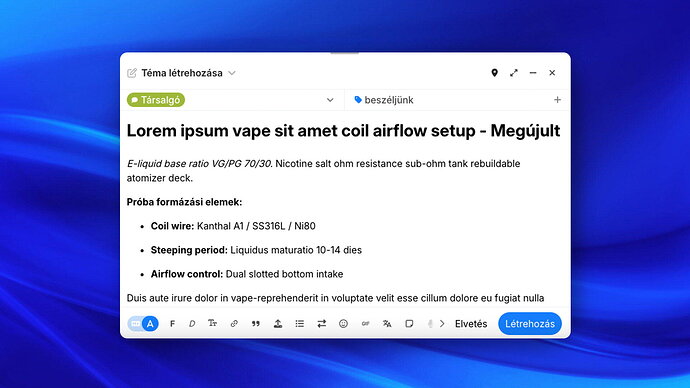Click the topic title field
This screenshot has height=388, width=690.
tap(343, 131)
